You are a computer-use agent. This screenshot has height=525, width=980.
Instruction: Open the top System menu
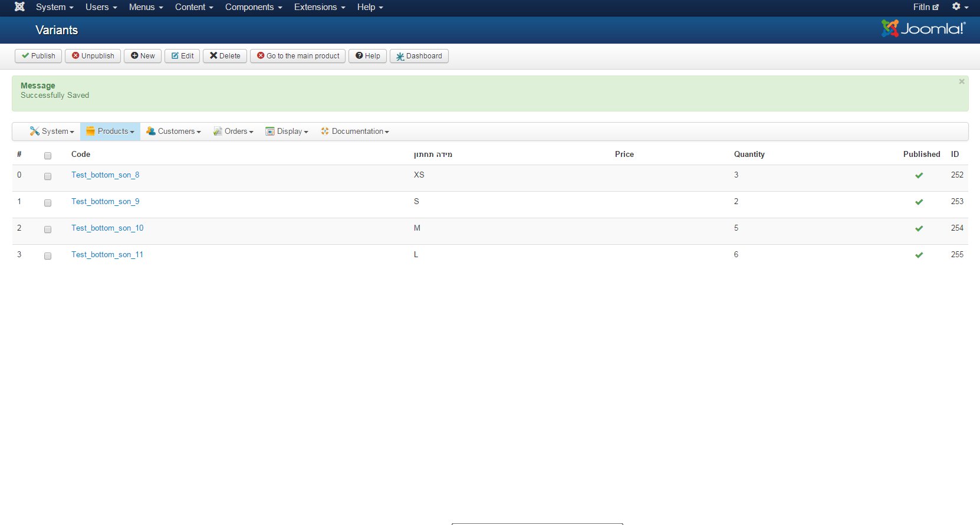click(x=55, y=7)
